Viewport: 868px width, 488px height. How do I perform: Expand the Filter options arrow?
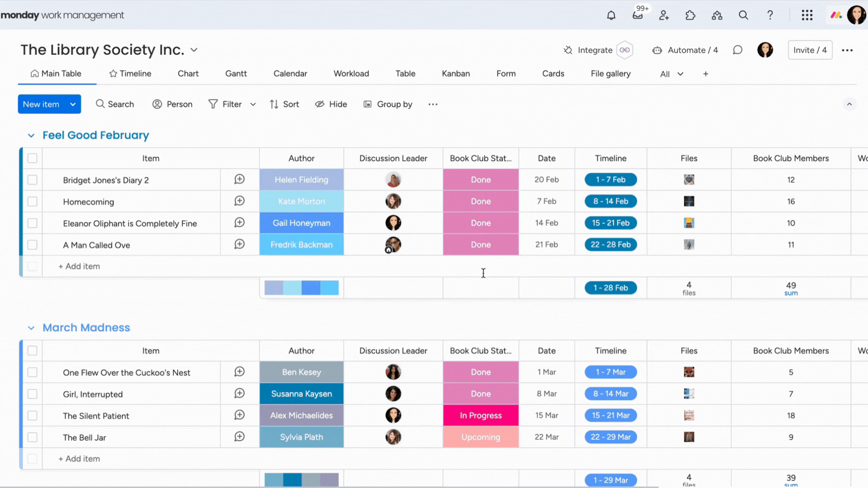point(253,104)
